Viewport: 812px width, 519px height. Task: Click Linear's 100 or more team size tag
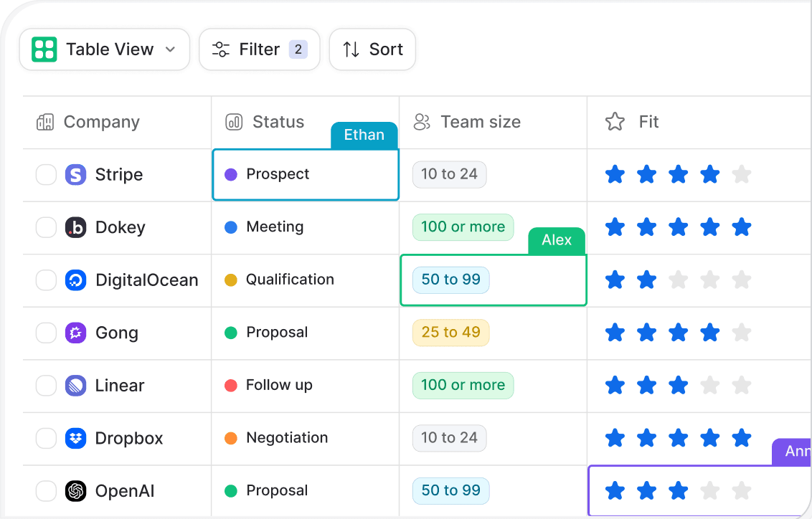coord(463,386)
